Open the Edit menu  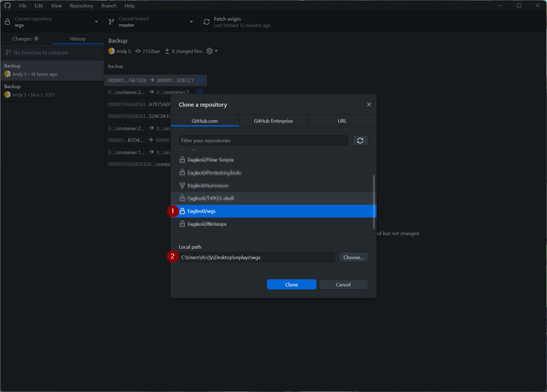[x=39, y=6]
